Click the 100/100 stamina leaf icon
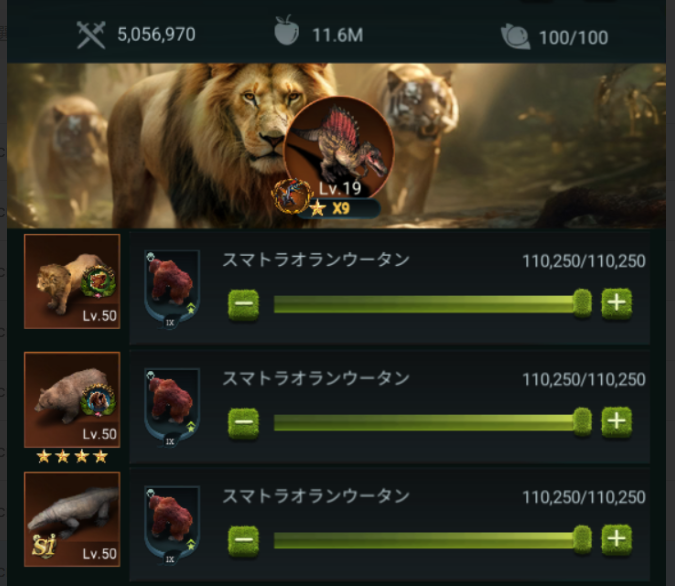Viewport: 675px width, 586px height. click(x=515, y=37)
